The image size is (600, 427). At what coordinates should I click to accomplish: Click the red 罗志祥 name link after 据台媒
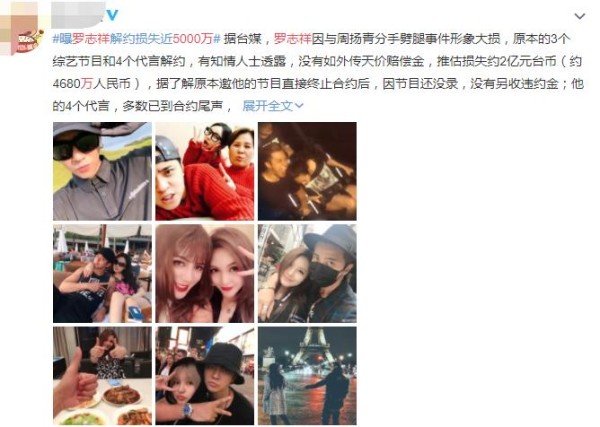292,39
